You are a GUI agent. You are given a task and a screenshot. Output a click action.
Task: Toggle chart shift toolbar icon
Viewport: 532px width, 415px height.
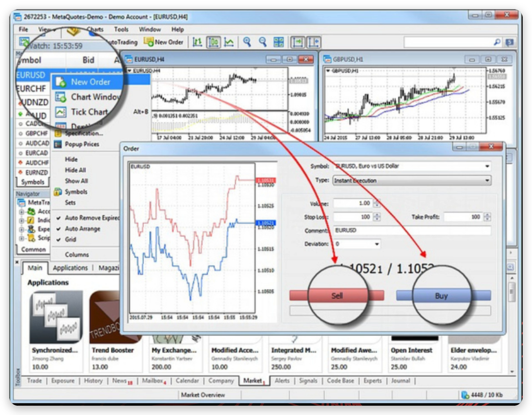[314, 42]
